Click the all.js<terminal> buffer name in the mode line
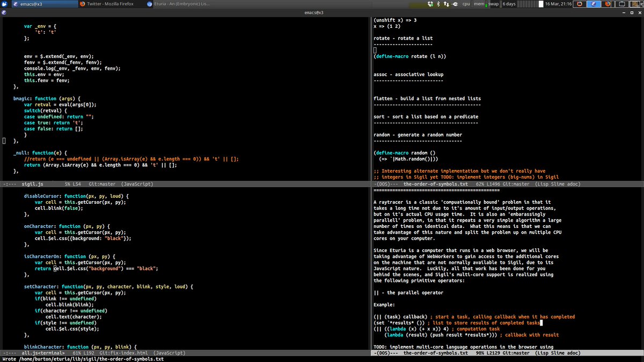Screen dimensions: 644x362 pos(43,353)
